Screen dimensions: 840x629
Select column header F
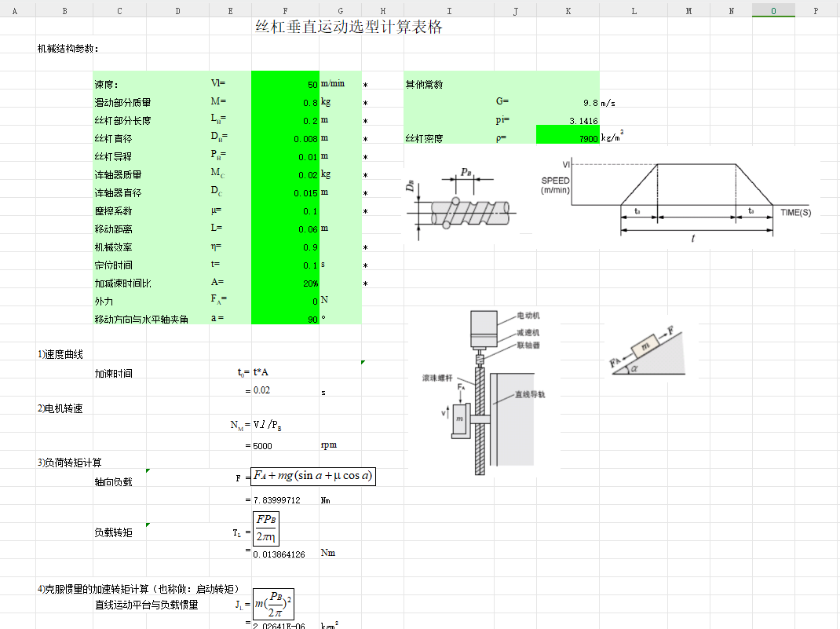tap(285, 11)
